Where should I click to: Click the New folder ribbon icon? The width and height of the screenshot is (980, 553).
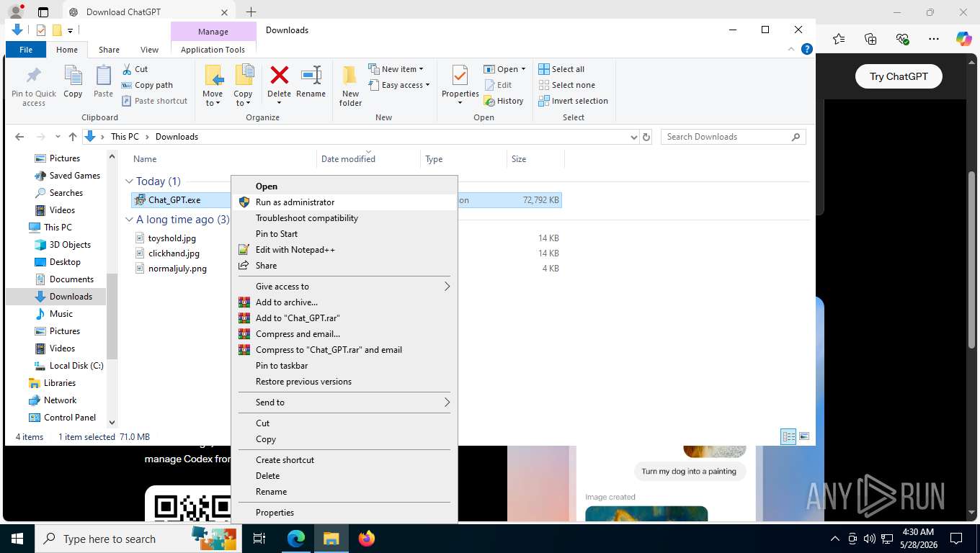(x=350, y=86)
